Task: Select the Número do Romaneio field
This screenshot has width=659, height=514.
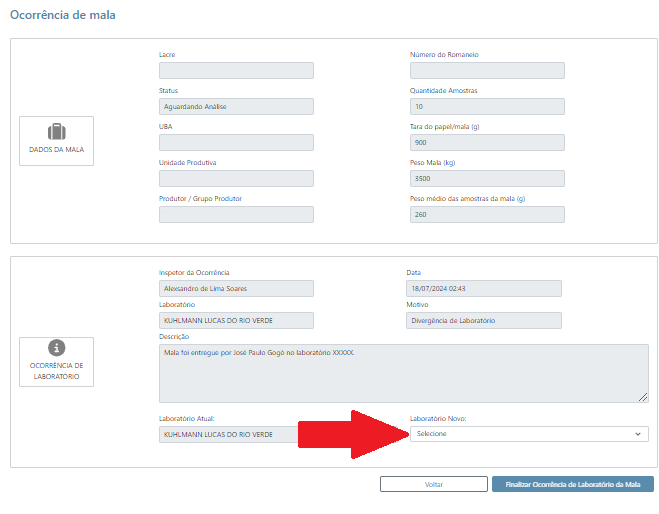Action: 487,71
